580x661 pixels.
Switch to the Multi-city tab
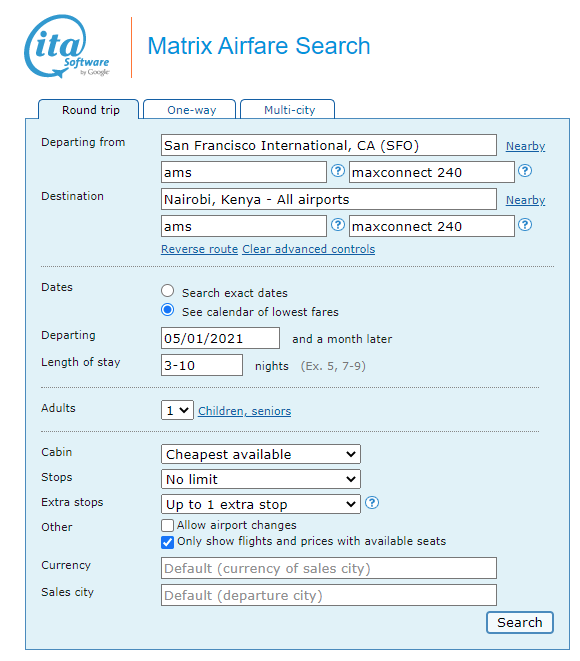pos(287,110)
